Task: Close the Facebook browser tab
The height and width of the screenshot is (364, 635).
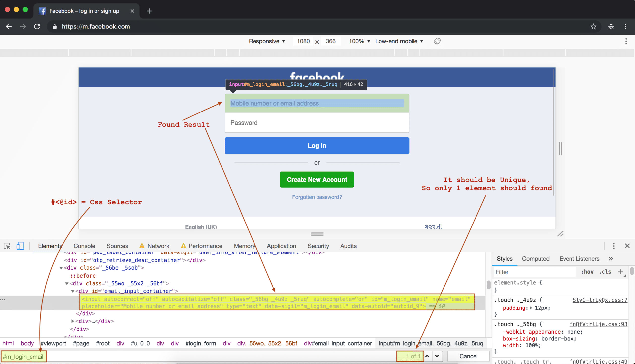Action: pyautogui.click(x=132, y=11)
